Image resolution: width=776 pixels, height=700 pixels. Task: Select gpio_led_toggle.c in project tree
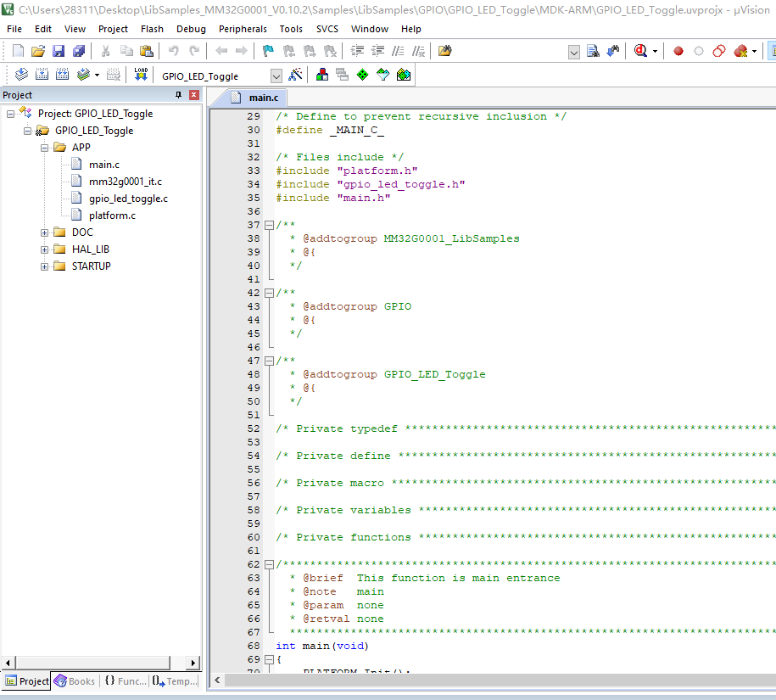128,199
